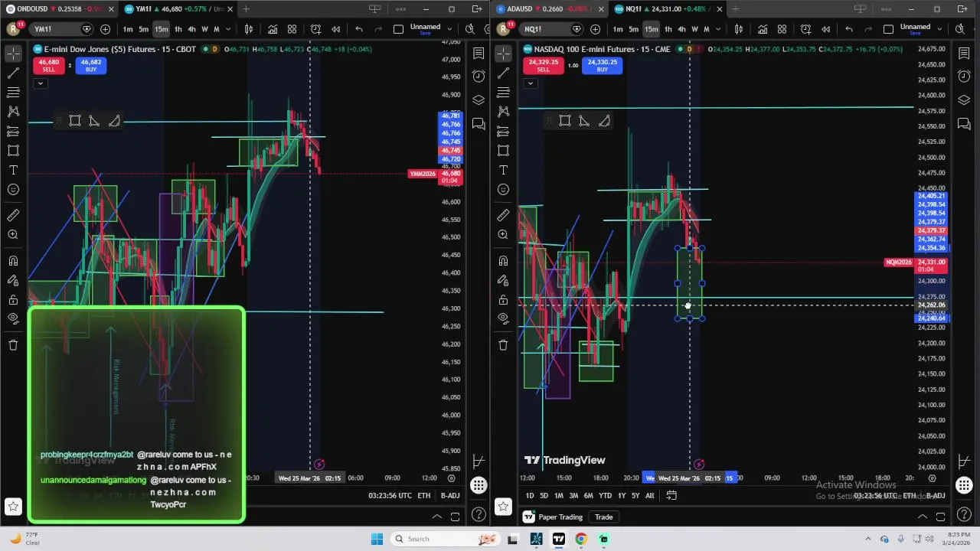
Task: Select YTD date range in NASDAQ window
Action: [x=605, y=496]
